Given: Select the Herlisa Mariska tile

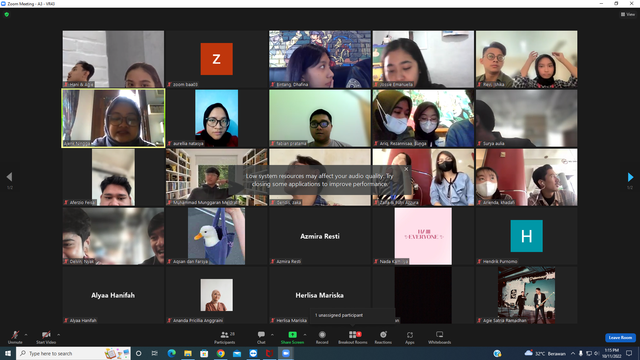Looking at the screenshot, I should [x=320, y=295].
